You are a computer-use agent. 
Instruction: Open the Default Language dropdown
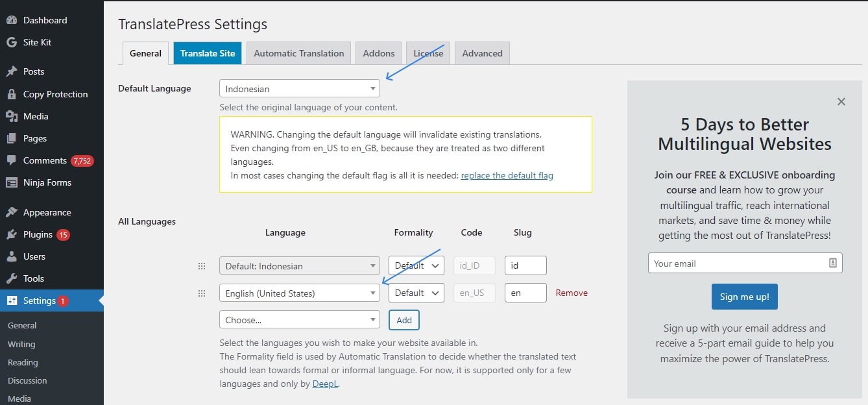pyautogui.click(x=299, y=89)
